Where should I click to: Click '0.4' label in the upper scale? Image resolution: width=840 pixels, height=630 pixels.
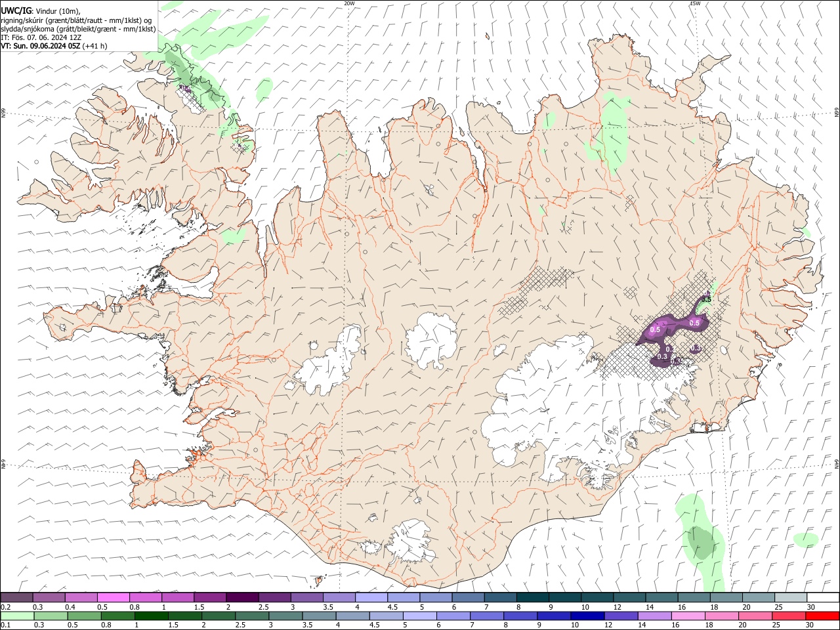click(x=70, y=607)
